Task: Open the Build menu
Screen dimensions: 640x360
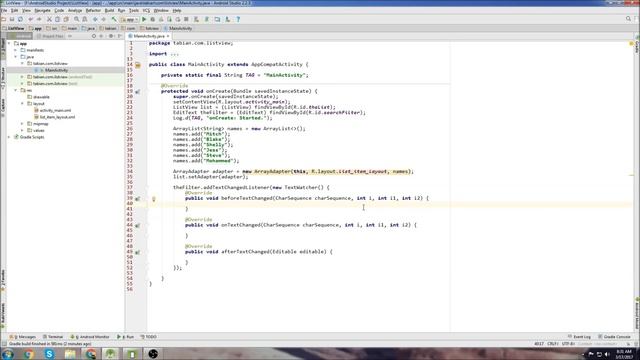Action: pos(109,11)
